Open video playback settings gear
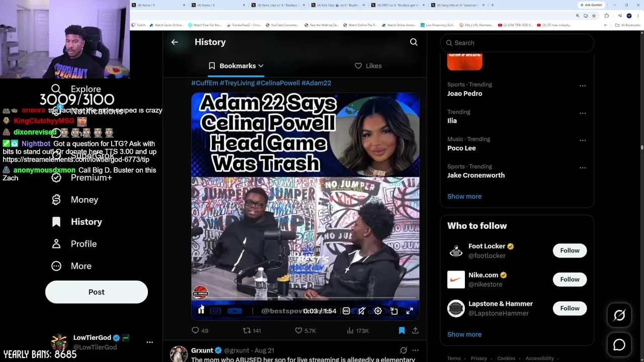 tap(378, 311)
